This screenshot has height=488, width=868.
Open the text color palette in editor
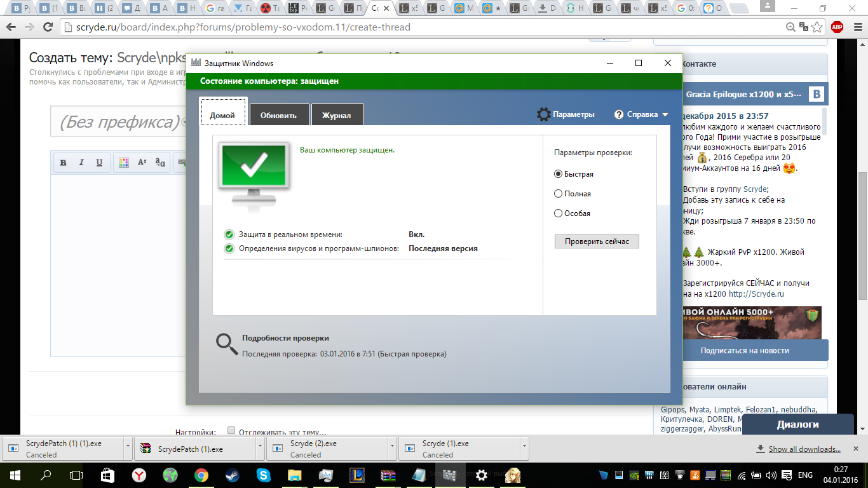click(124, 163)
